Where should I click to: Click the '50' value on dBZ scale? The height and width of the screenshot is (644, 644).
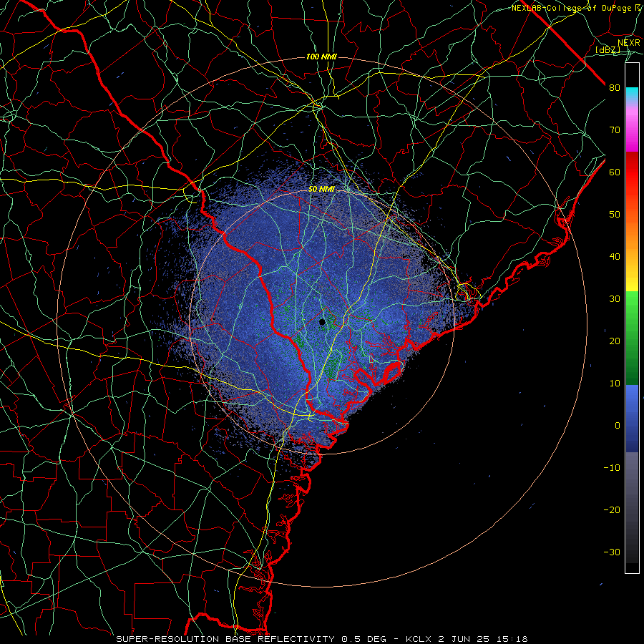click(615, 215)
